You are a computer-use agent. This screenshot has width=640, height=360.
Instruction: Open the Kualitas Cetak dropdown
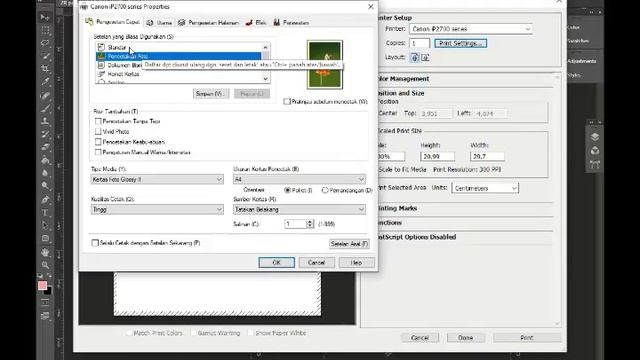(157, 209)
